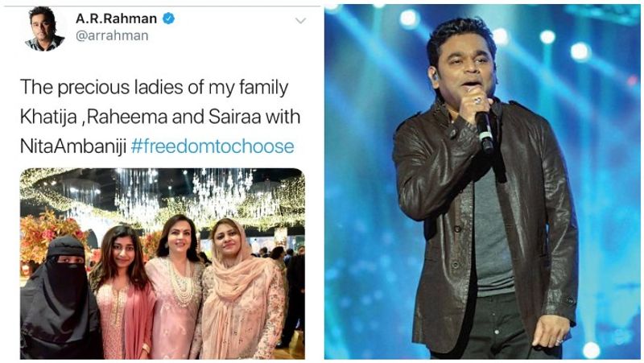Viewport: 644px width, 363px height.
Task: Click the verified badge beside A.R.Rahman
Action: pyautogui.click(x=167, y=18)
